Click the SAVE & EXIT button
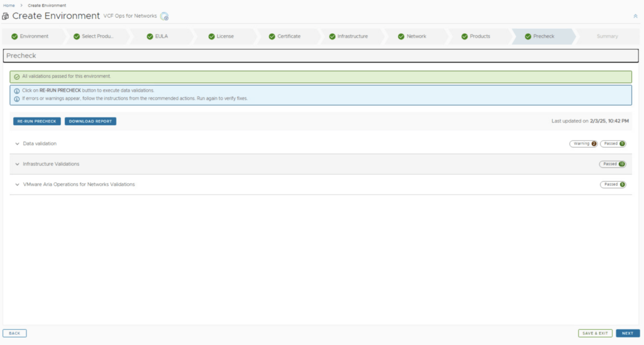 pyautogui.click(x=595, y=333)
